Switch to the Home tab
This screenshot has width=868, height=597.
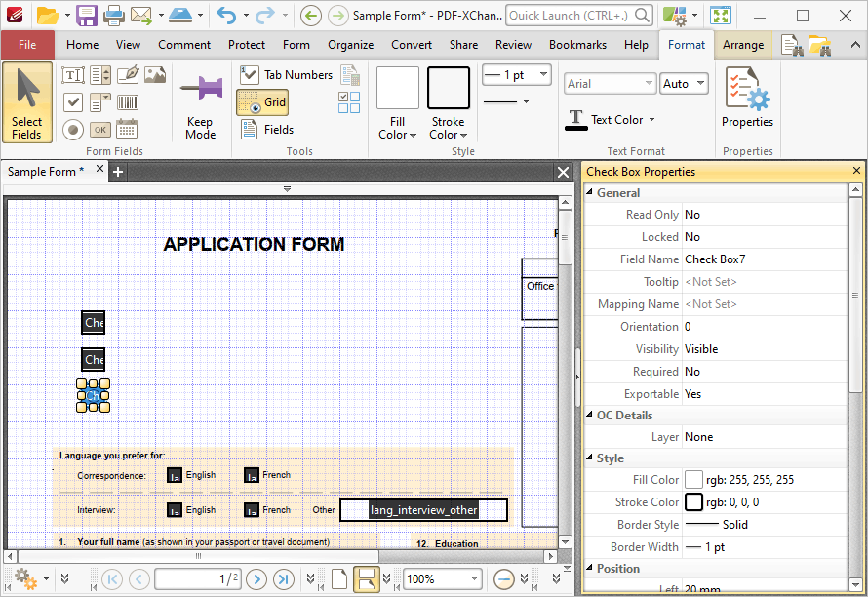pos(83,45)
